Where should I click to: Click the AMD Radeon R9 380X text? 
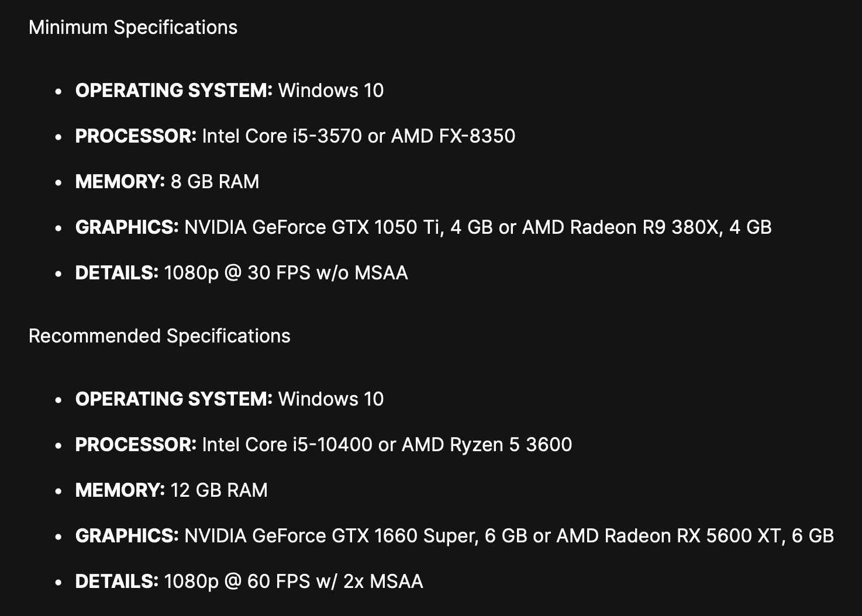click(620, 227)
